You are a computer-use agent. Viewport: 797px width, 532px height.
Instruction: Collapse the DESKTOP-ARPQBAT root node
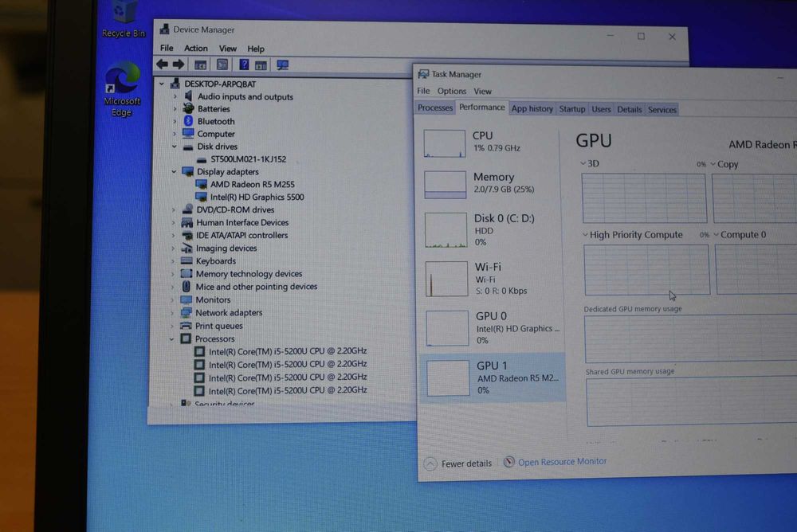click(162, 84)
